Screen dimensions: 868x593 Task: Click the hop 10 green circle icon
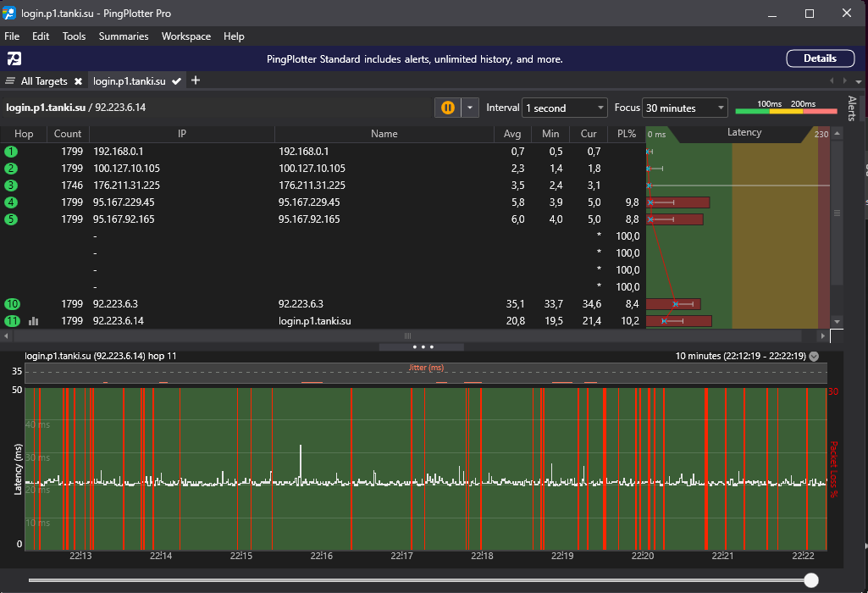coord(11,304)
